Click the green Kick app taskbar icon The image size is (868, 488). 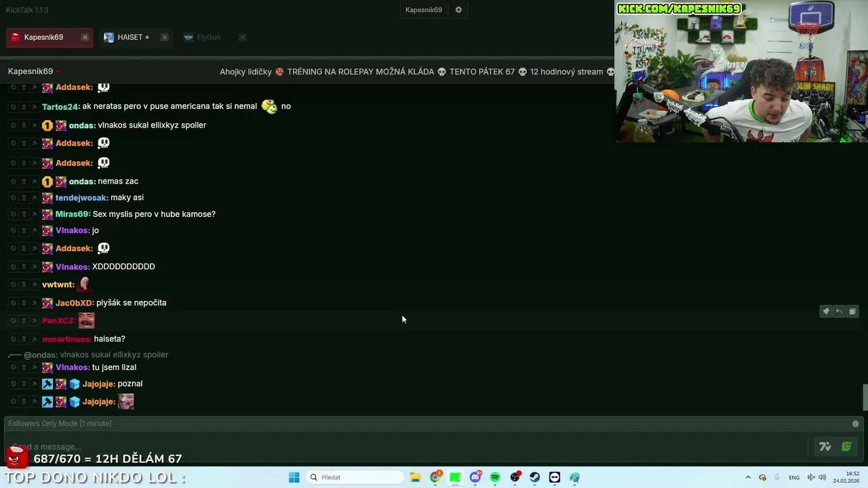click(455, 477)
